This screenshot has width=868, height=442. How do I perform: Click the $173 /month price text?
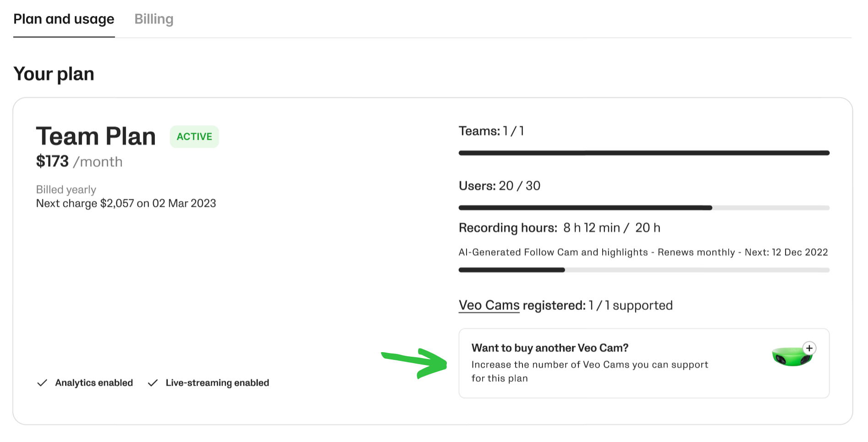79,162
